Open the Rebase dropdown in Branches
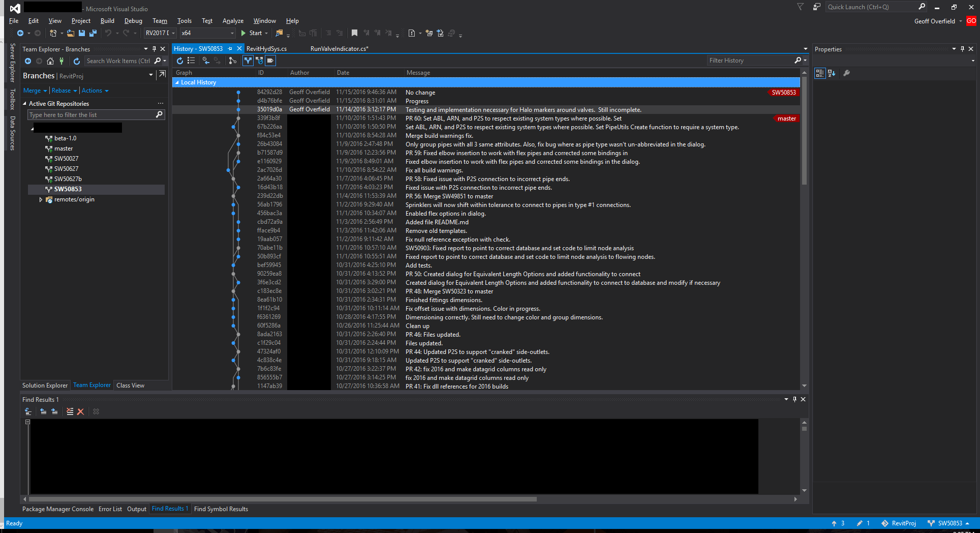This screenshot has width=980, height=533. click(64, 91)
